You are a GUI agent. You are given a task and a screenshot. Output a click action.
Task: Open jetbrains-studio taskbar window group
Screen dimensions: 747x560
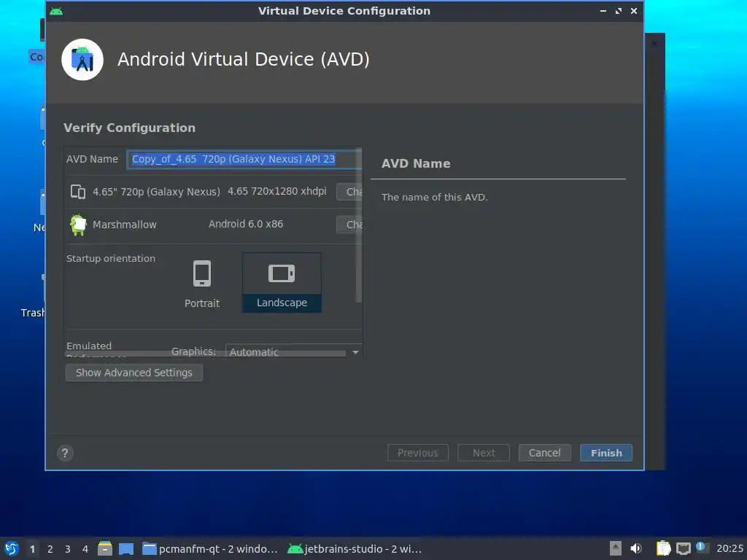click(x=355, y=549)
